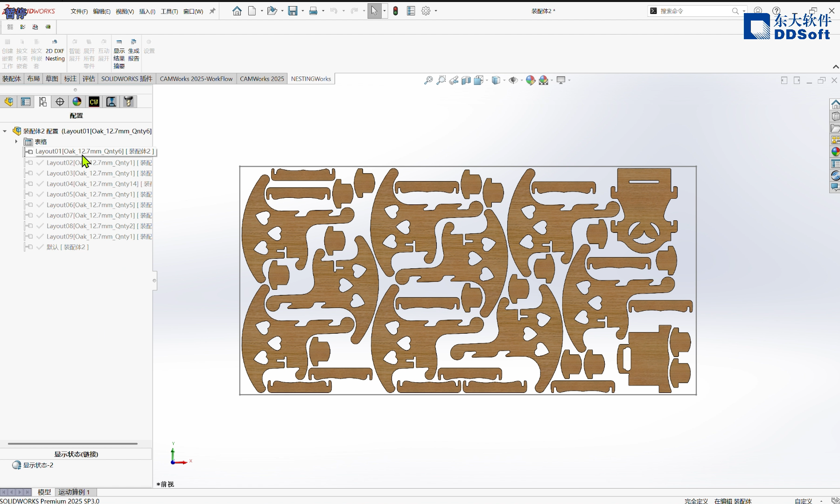This screenshot has height=504, width=840.
Task: Click the Edit Appearance color ball icon
Action: 531,80
